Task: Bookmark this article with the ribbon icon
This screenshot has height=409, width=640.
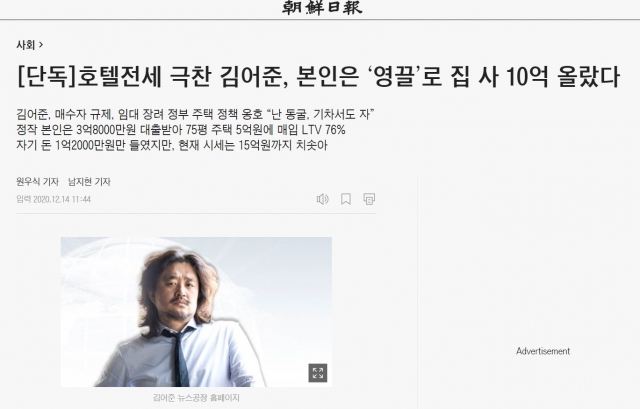Action: [x=346, y=199]
